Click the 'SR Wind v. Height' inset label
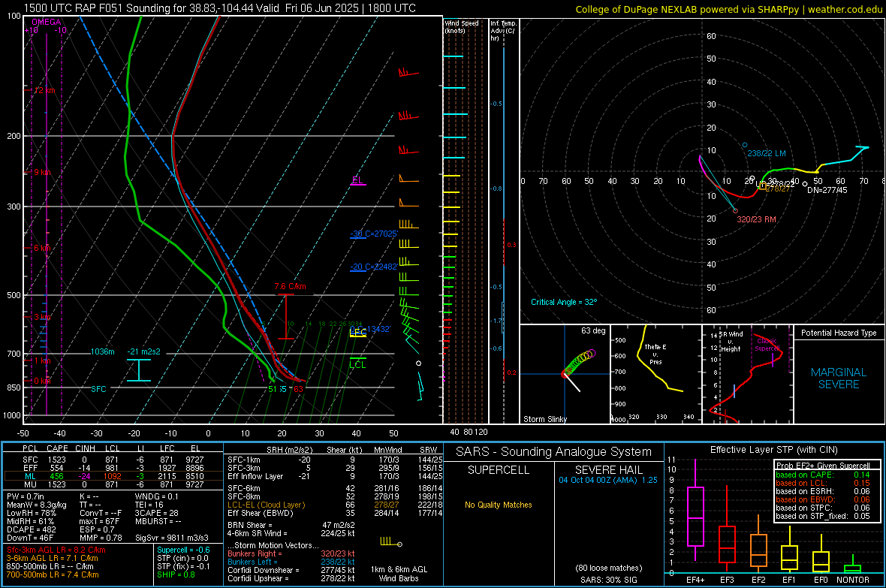Screen dimensions: 886x588 pos(731,342)
